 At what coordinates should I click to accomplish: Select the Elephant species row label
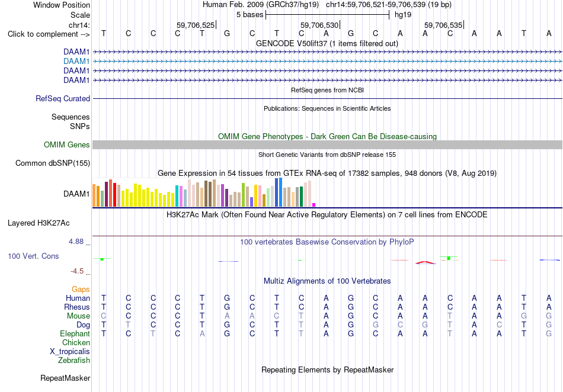point(75,334)
